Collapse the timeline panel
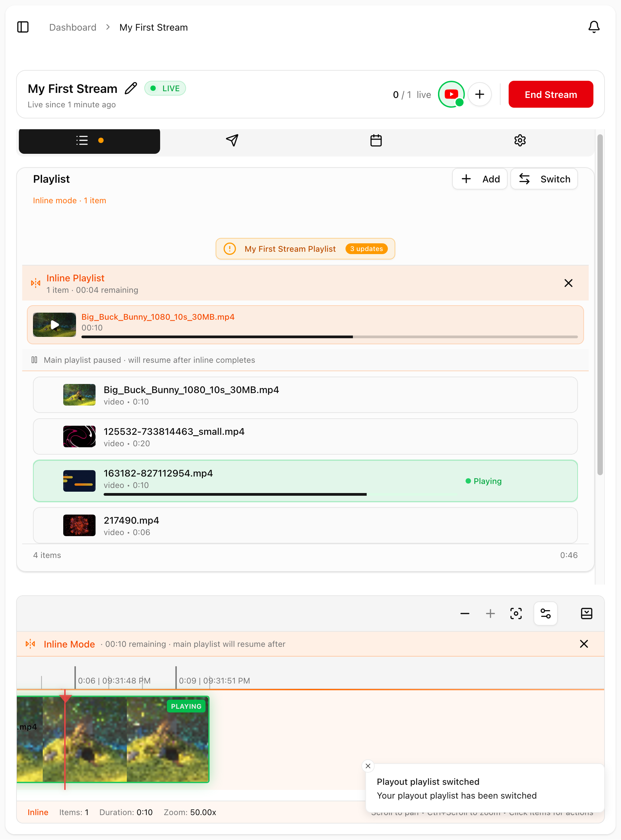Image resolution: width=621 pixels, height=840 pixels. pyautogui.click(x=586, y=614)
